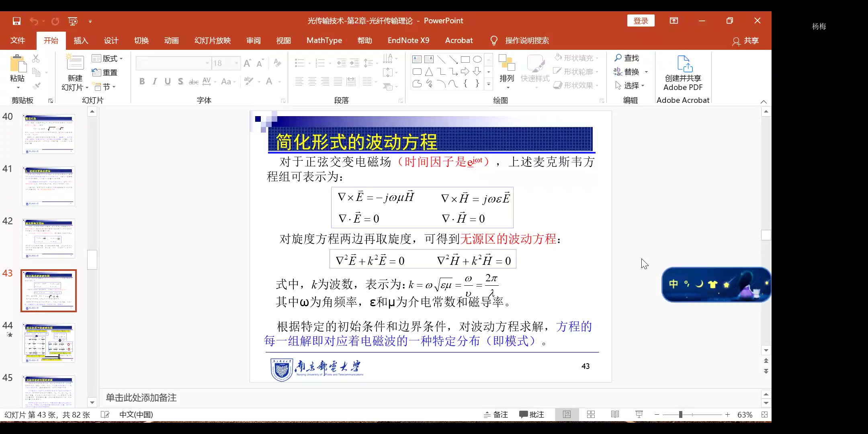Open the Replace (替换) dropdown arrow
Screen dimensions: 868x434
[646, 72]
